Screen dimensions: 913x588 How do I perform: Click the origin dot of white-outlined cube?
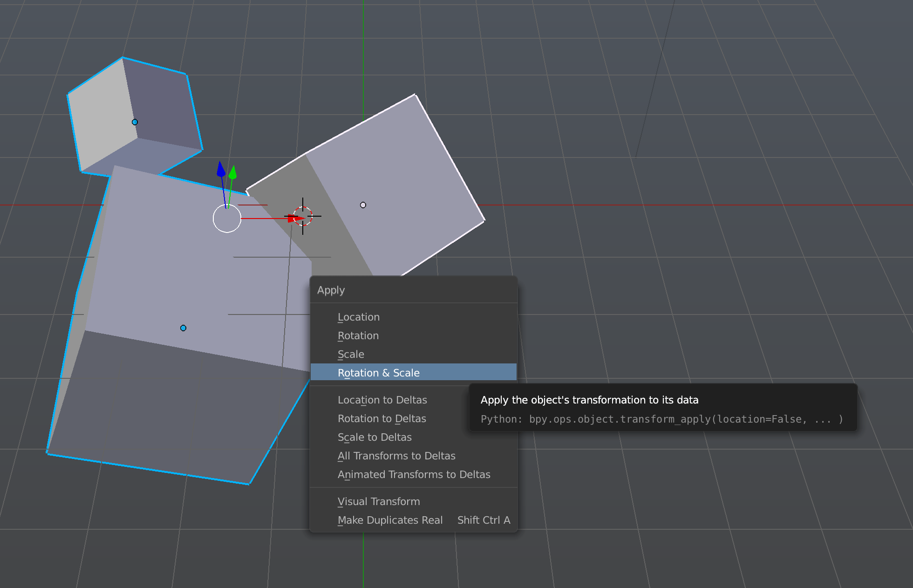click(x=363, y=205)
